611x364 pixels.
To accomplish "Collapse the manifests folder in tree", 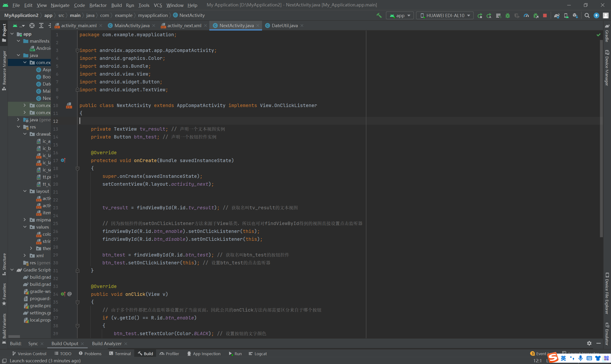I will (x=18, y=41).
